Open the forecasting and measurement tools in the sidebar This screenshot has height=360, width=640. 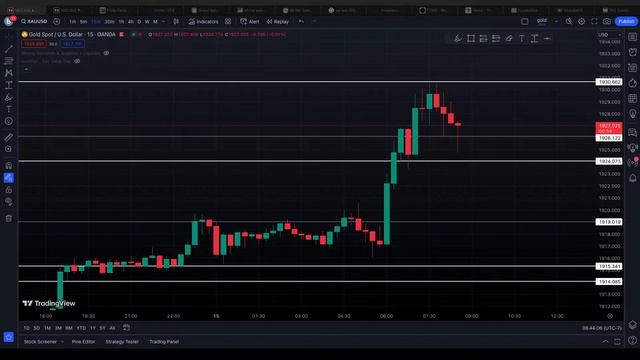tap(9, 85)
